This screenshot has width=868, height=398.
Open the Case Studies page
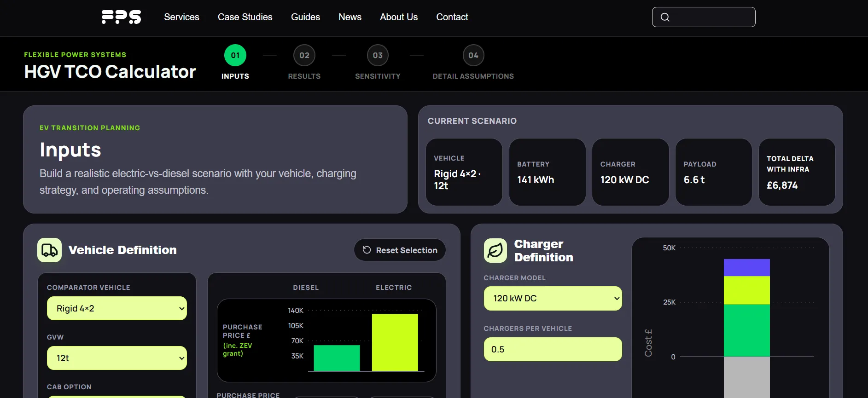coord(245,17)
